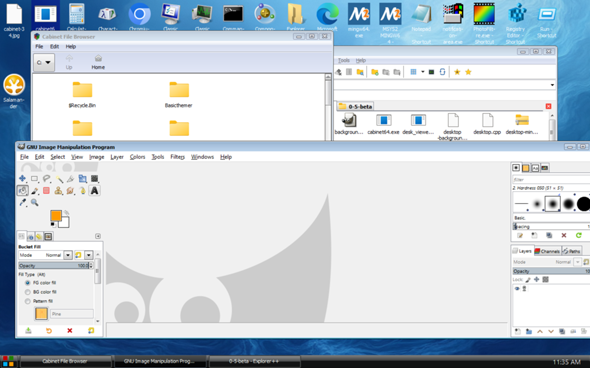This screenshot has width=590, height=368.
Task: Click the reset default colors icon
Action: pos(53,225)
